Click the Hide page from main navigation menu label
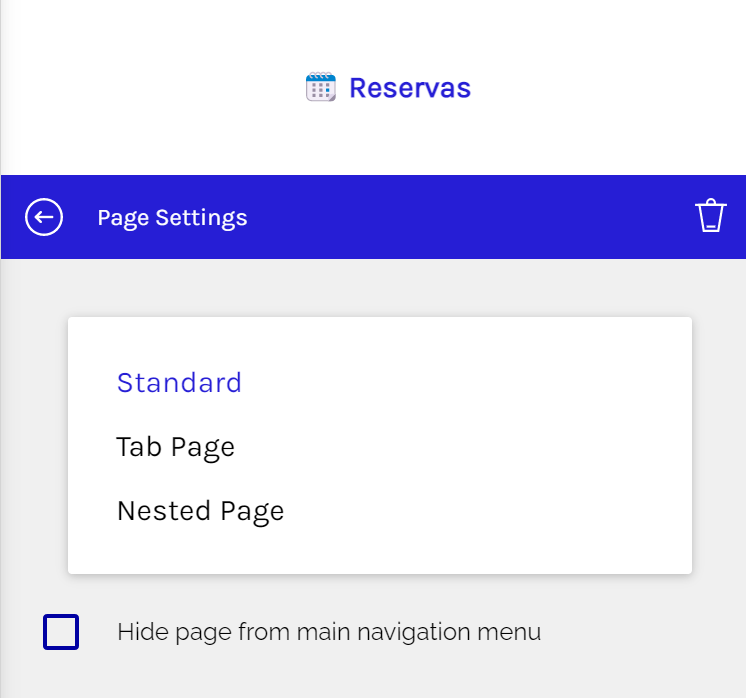This screenshot has width=746, height=698. (328, 632)
